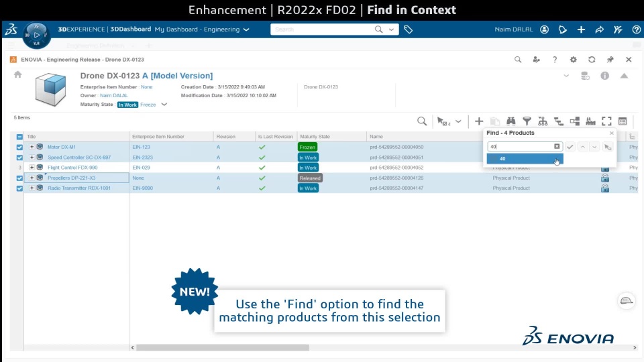The height and width of the screenshot is (362, 644).
Task: Sort by Maturity State column header
Action: (315, 137)
